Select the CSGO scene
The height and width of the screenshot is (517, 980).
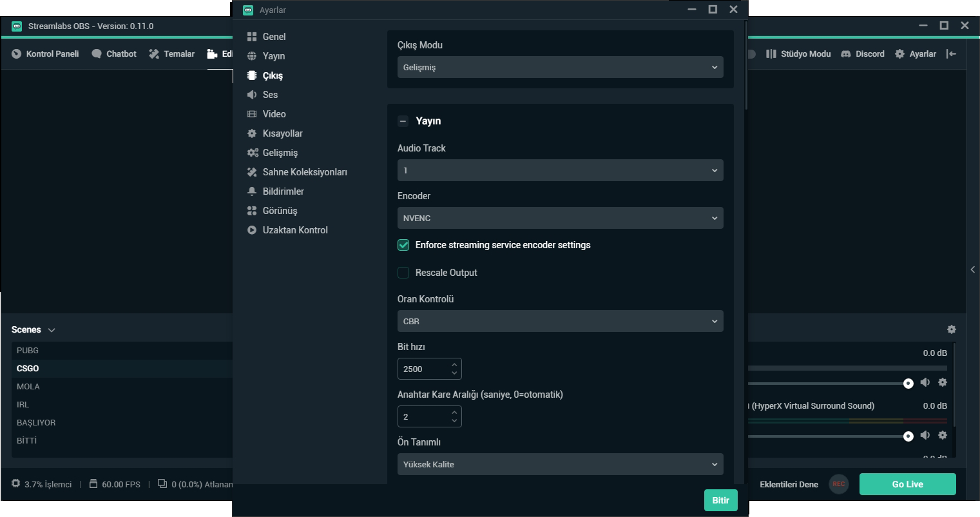pos(122,369)
